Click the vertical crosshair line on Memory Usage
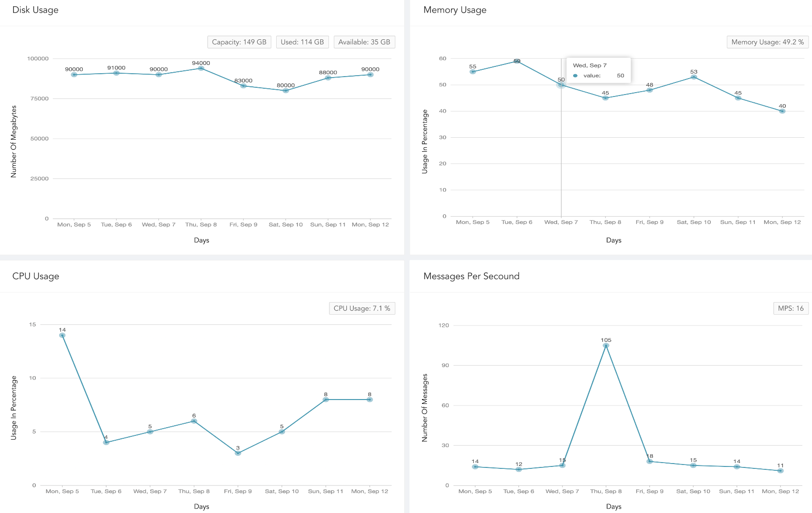 pyautogui.click(x=561, y=145)
